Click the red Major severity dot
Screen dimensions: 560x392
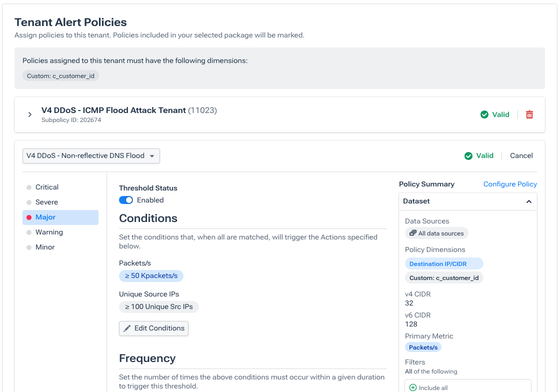tap(29, 217)
